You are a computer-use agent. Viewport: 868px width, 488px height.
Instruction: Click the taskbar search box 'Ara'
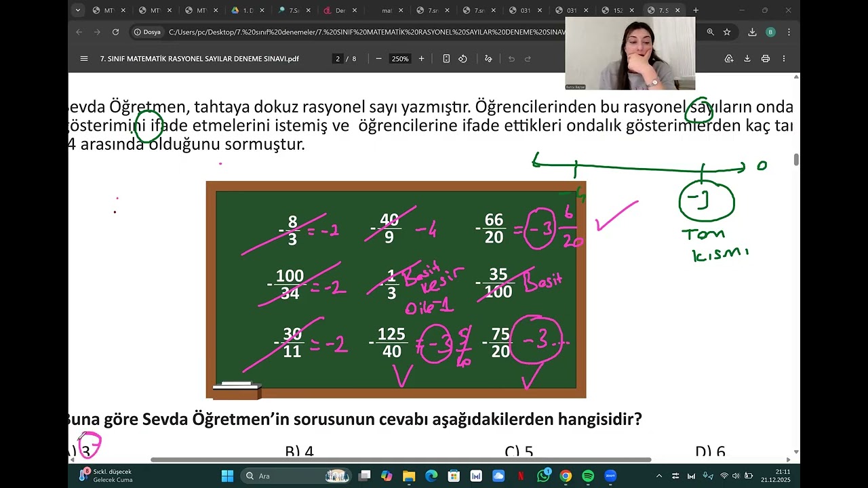[296, 476]
